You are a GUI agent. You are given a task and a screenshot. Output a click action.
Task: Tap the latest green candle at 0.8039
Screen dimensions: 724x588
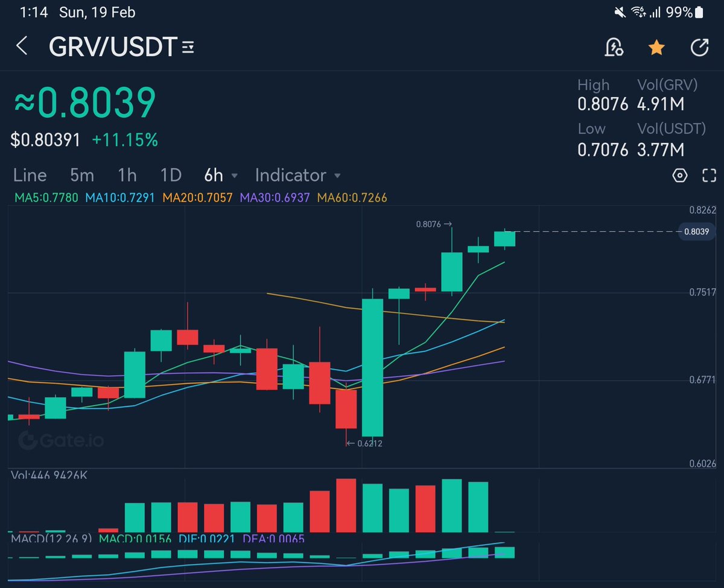(x=504, y=239)
